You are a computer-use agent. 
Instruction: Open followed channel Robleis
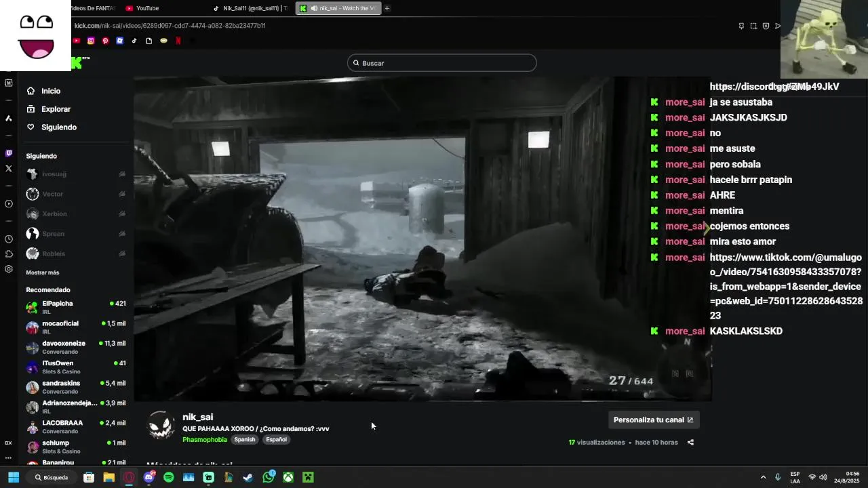[76, 253]
